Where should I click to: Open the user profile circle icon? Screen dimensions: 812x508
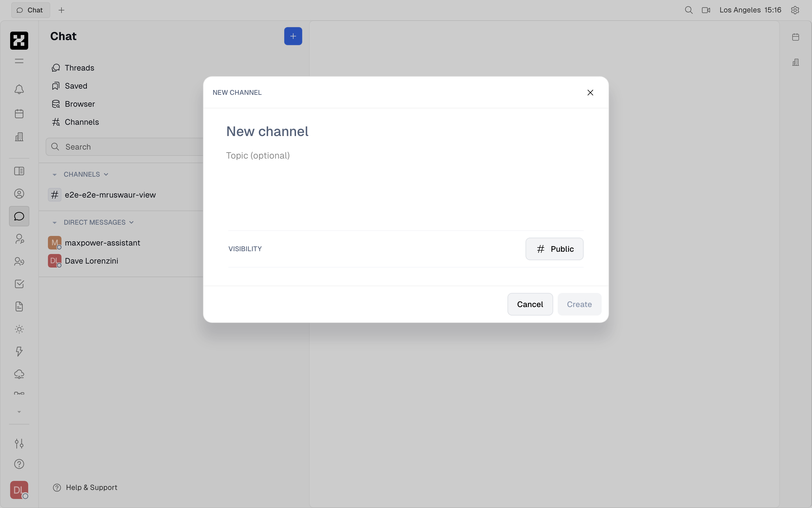19,194
